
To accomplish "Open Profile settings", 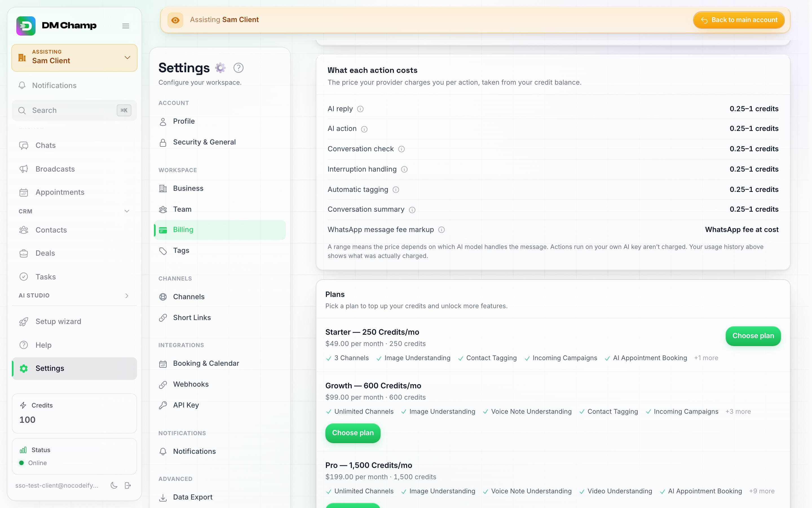I will tap(220, 121).
